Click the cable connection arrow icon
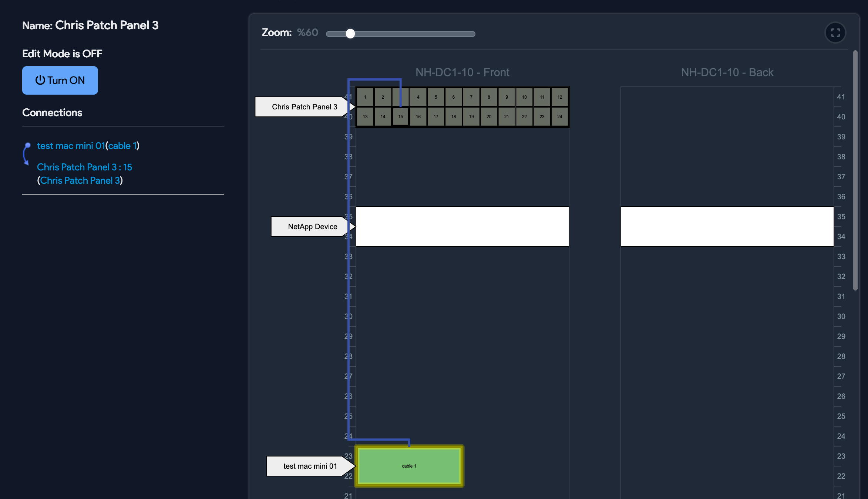This screenshot has width=868, height=499. [x=27, y=153]
